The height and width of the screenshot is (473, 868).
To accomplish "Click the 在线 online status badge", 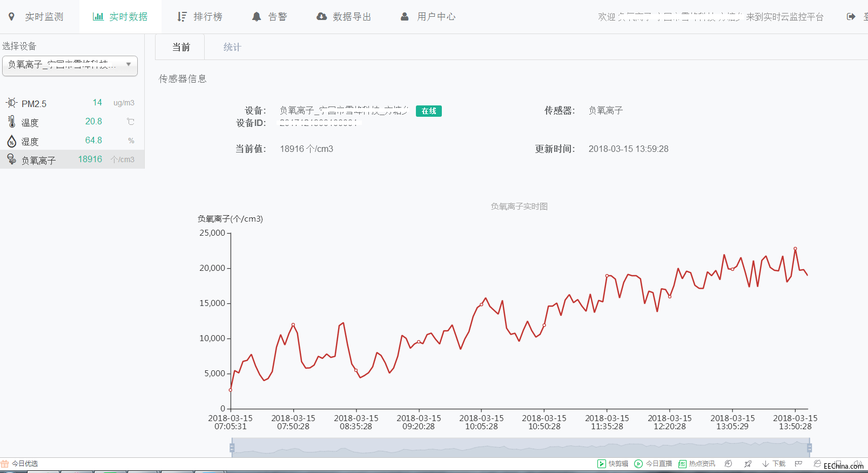I will pos(429,111).
